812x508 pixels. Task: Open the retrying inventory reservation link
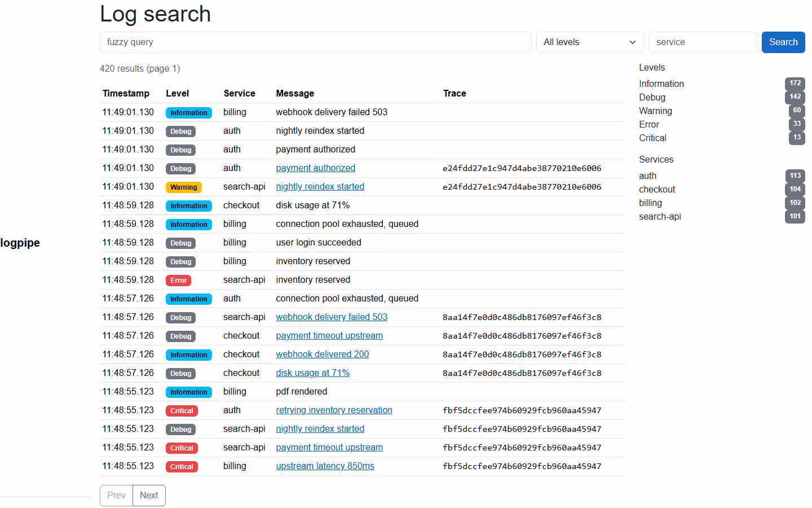click(334, 410)
